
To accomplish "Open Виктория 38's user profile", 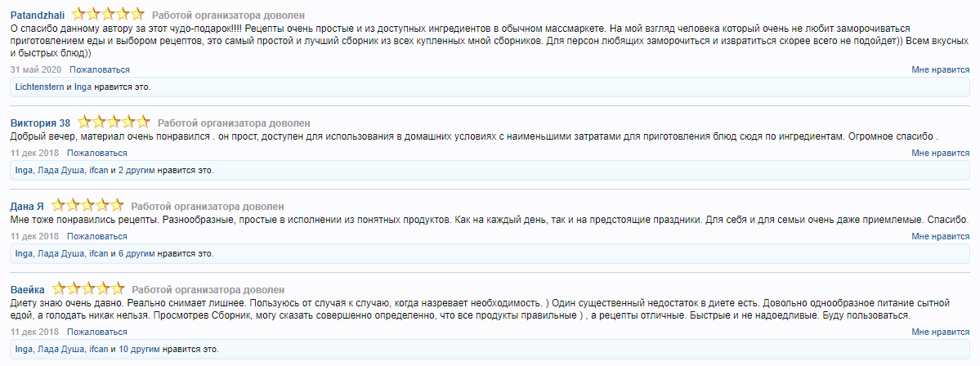I will click(x=34, y=123).
